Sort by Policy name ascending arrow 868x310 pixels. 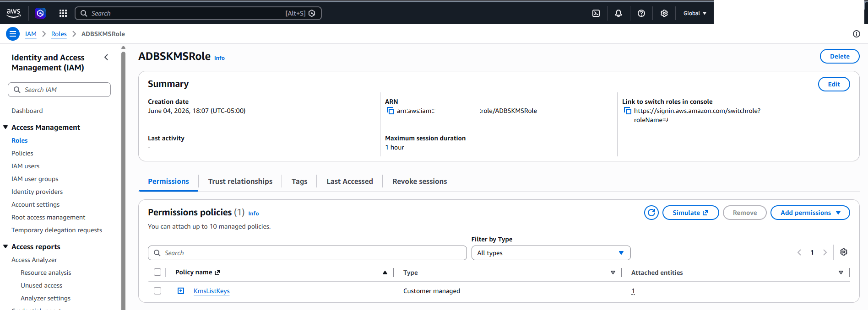(385, 273)
